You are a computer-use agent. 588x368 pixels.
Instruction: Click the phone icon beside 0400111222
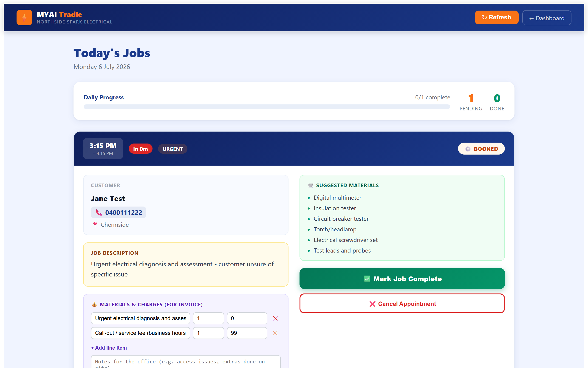point(99,213)
